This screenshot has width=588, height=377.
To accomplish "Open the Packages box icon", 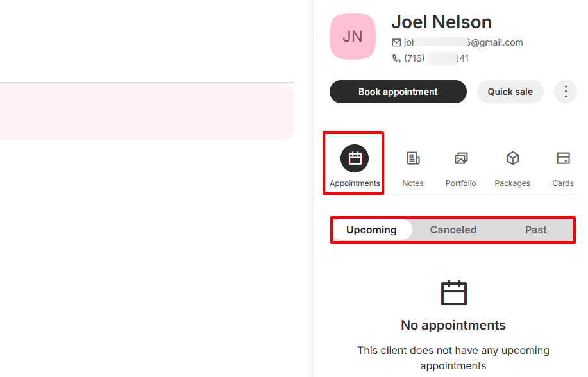I will (512, 158).
